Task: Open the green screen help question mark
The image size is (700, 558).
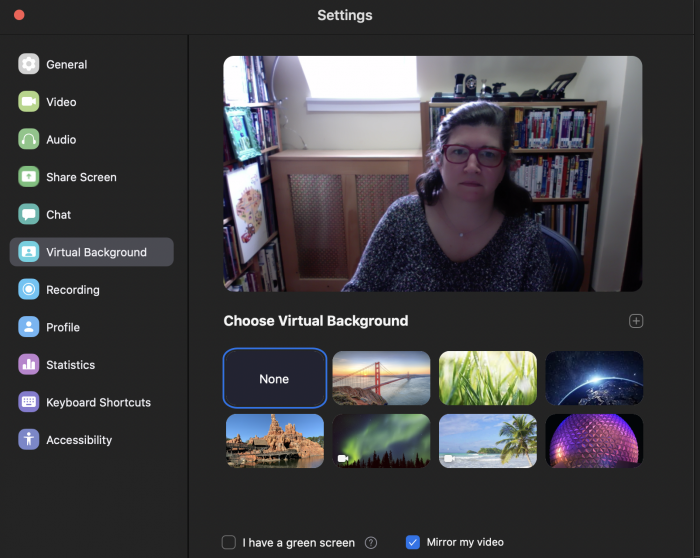Action: point(371,543)
